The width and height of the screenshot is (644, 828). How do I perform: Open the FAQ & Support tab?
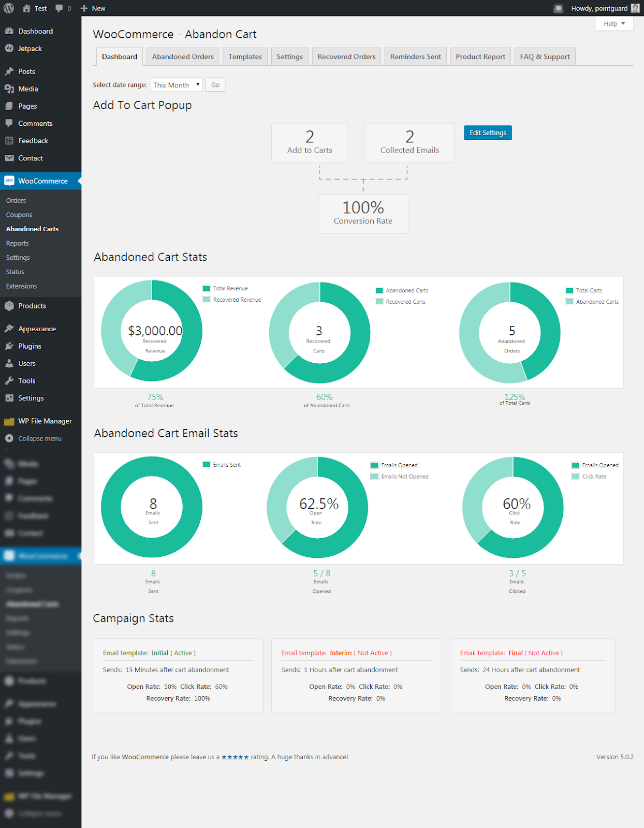click(x=545, y=56)
